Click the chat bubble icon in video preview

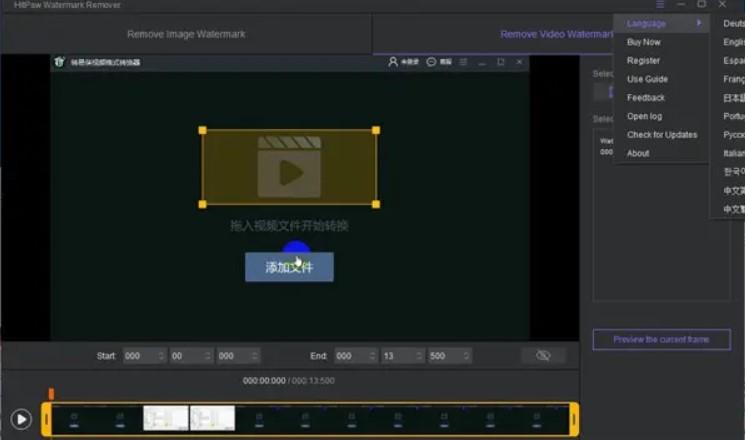[x=431, y=62]
